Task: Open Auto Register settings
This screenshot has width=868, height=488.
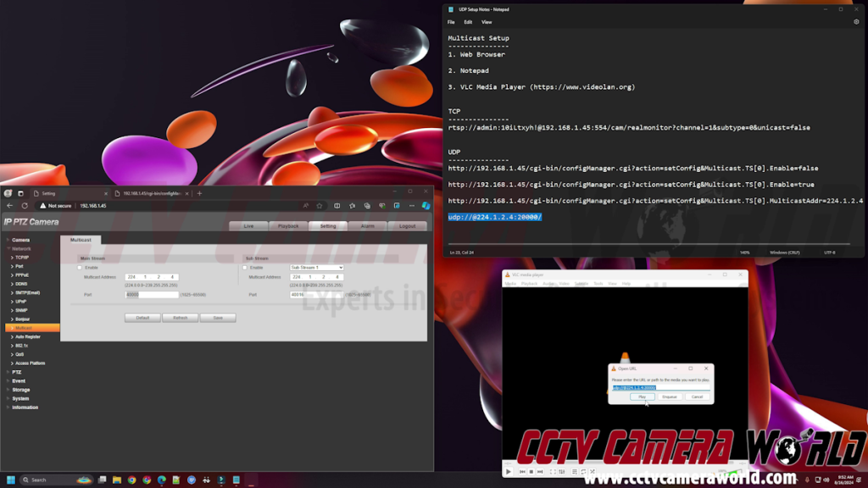Action: (28, 337)
